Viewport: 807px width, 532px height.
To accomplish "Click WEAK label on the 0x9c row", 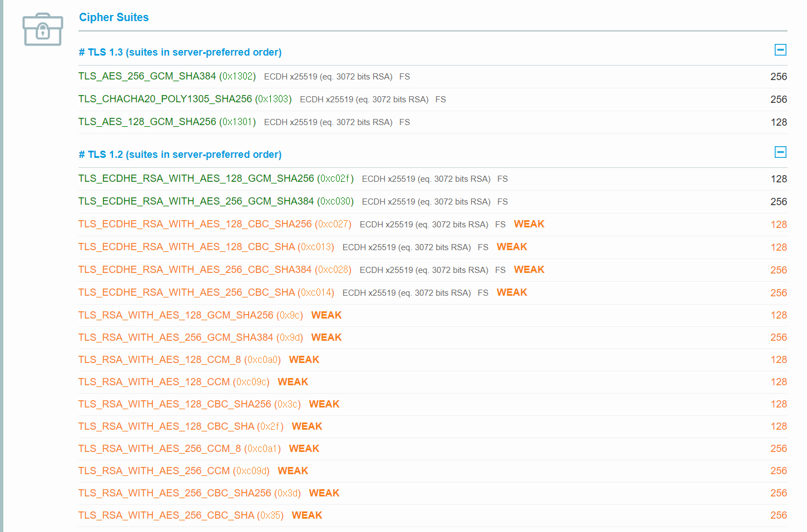I will point(326,315).
